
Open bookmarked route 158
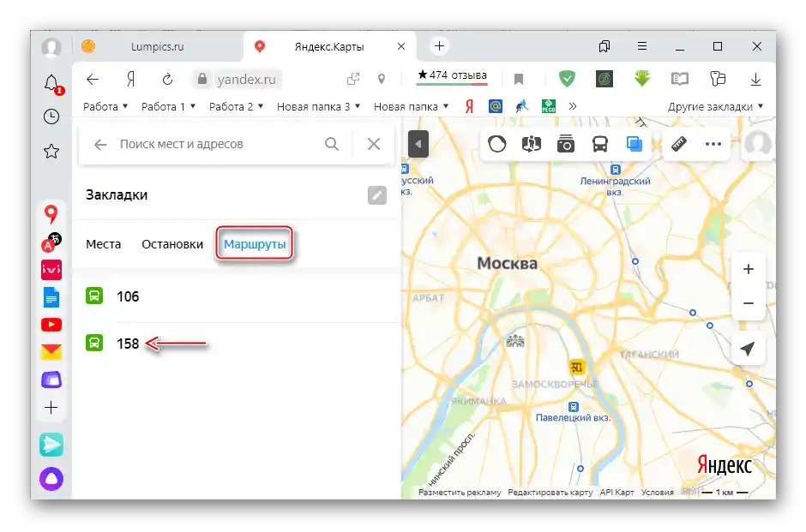coord(237,343)
